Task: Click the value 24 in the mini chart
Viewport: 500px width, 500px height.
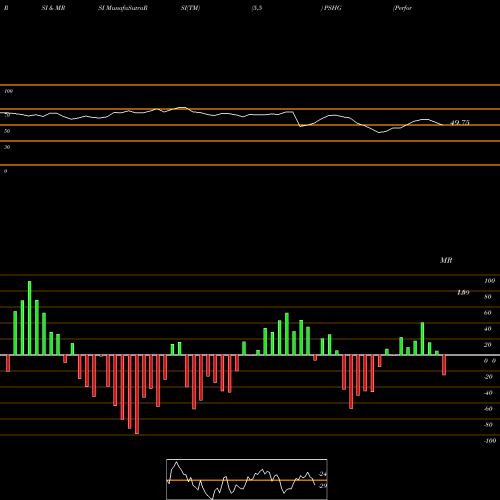Action: 323,474
